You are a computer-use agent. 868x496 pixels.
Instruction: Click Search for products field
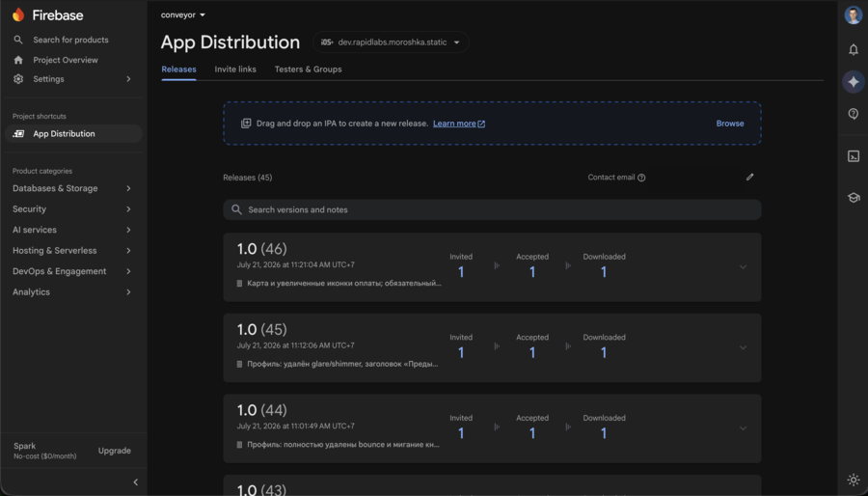tap(70, 40)
